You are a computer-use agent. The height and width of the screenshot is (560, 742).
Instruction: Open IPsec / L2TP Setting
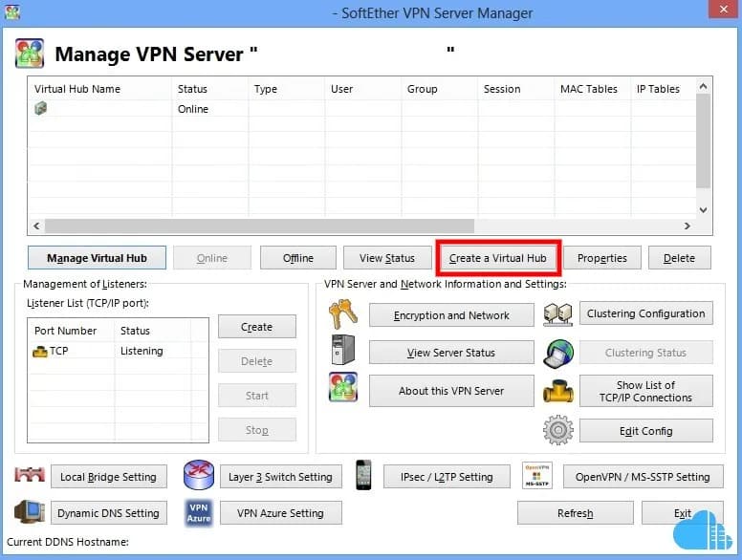point(447,476)
